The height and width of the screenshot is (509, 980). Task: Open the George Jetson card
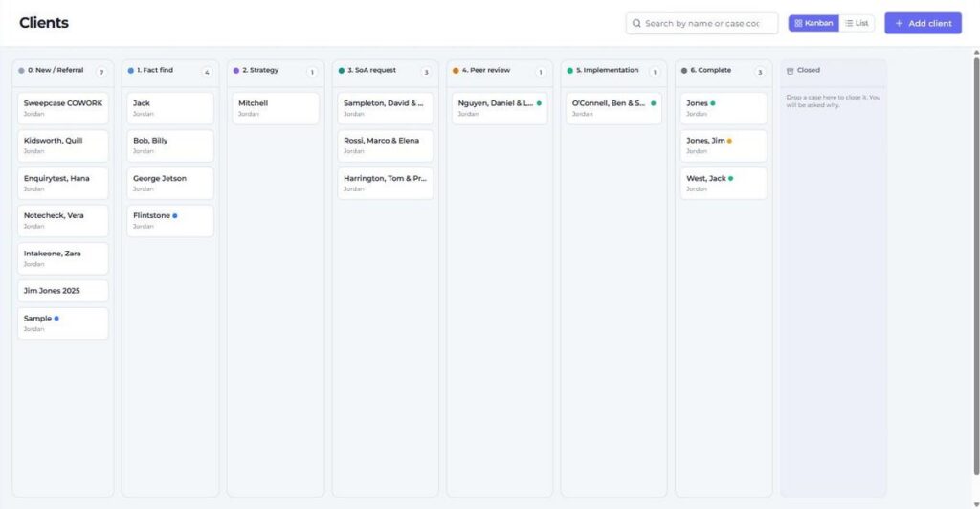click(170, 183)
